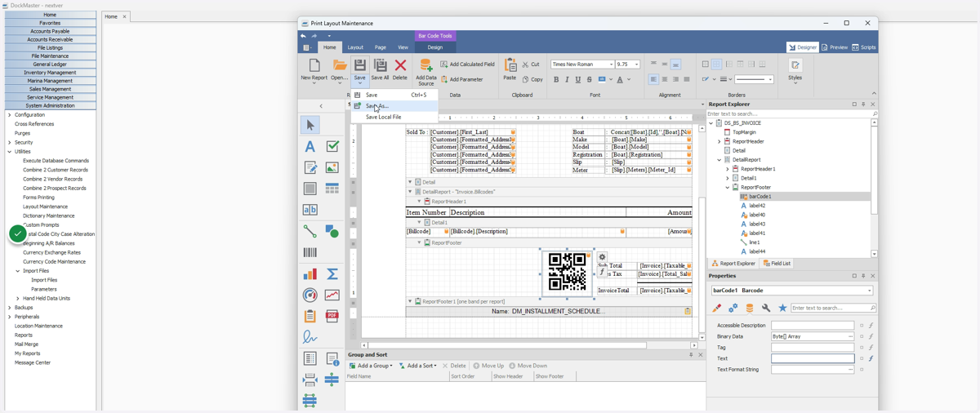Pick the Table of Contents control in the toolbox
The image size is (980, 413).
(310, 358)
